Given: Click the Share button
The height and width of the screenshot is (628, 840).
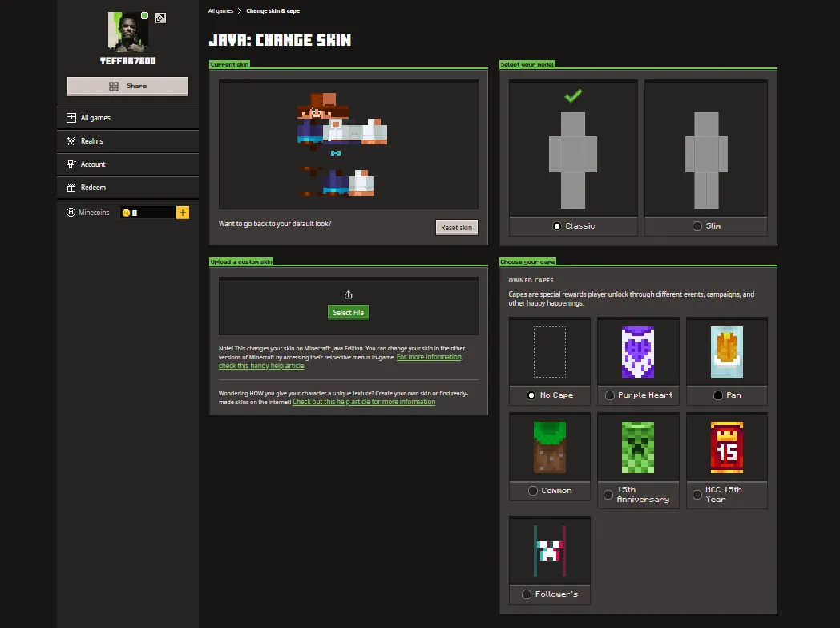Looking at the screenshot, I should [x=127, y=87].
